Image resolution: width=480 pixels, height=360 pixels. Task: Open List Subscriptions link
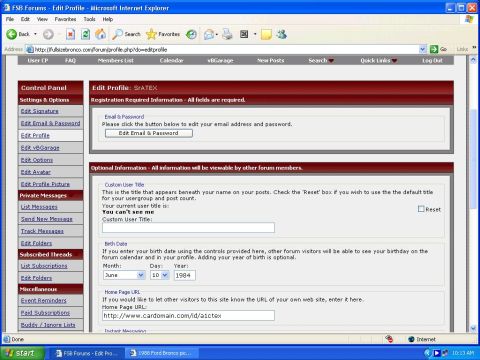(x=44, y=266)
